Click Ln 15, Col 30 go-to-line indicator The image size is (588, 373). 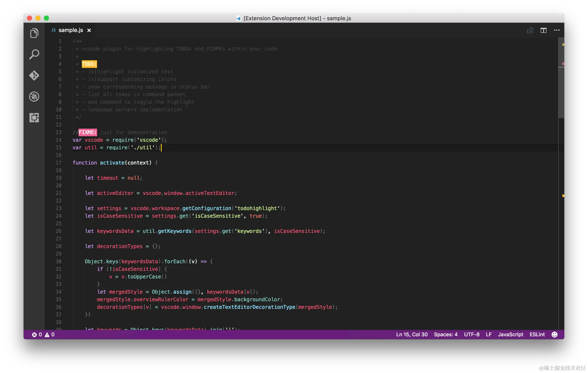click(x=412, y=335)
